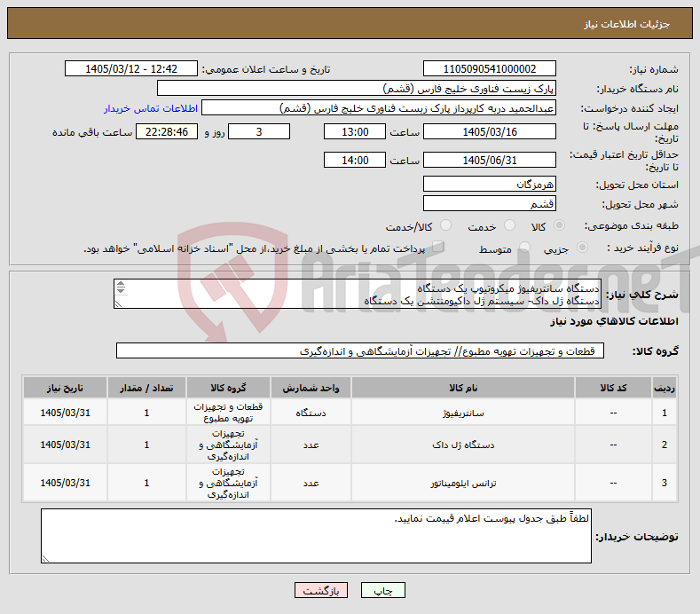This screenshot has height=614, width=700.
Task: Select the کالا radio button
Action: [559, 225]
